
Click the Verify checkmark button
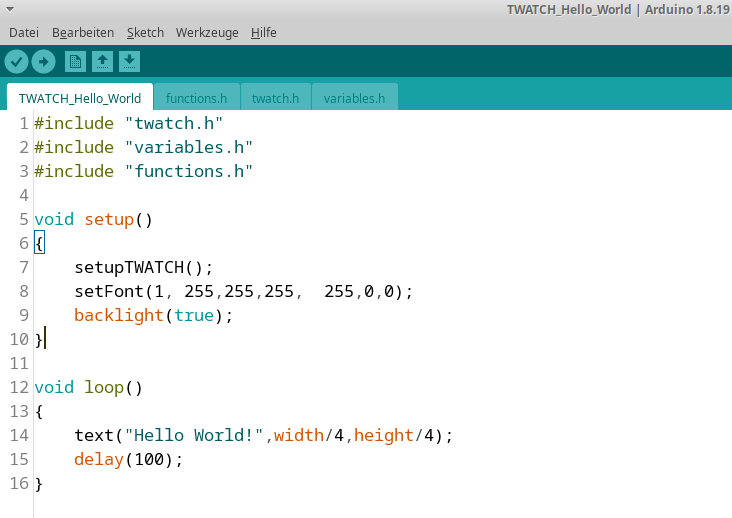[x=16, y=62]
